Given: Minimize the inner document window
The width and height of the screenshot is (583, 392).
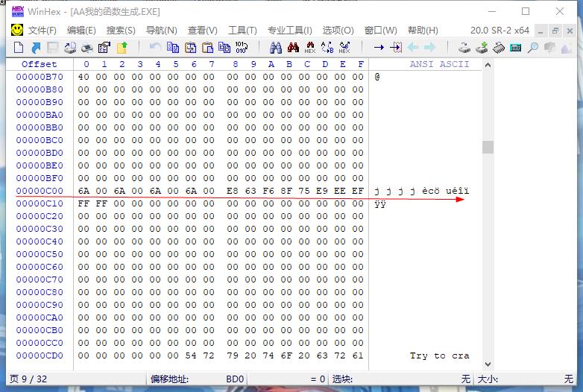Looking at the screenshot, I should point(541,31).
